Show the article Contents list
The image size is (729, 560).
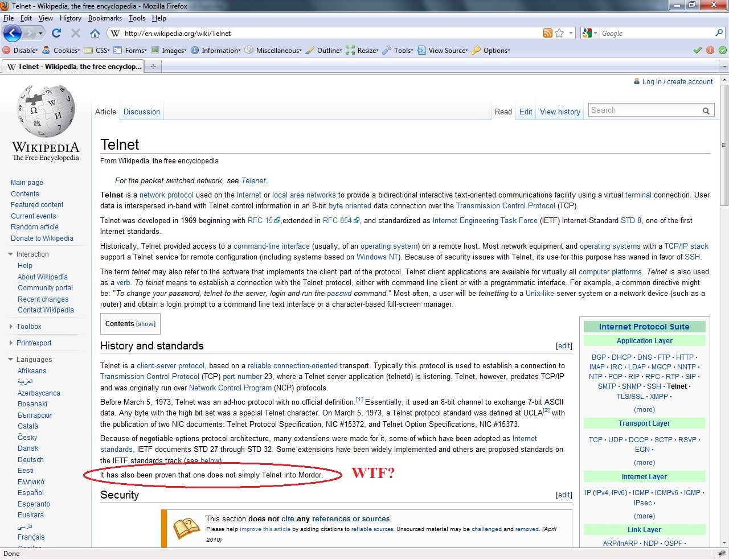[146, 324]
